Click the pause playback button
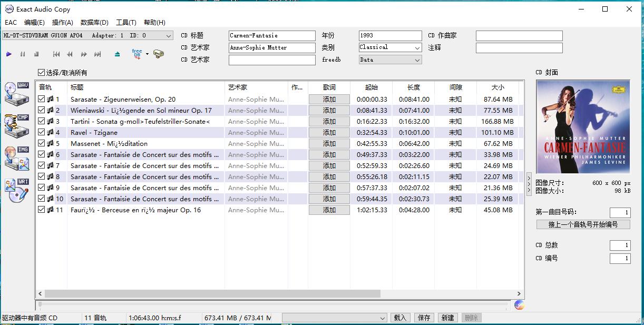 coord(23,54)
